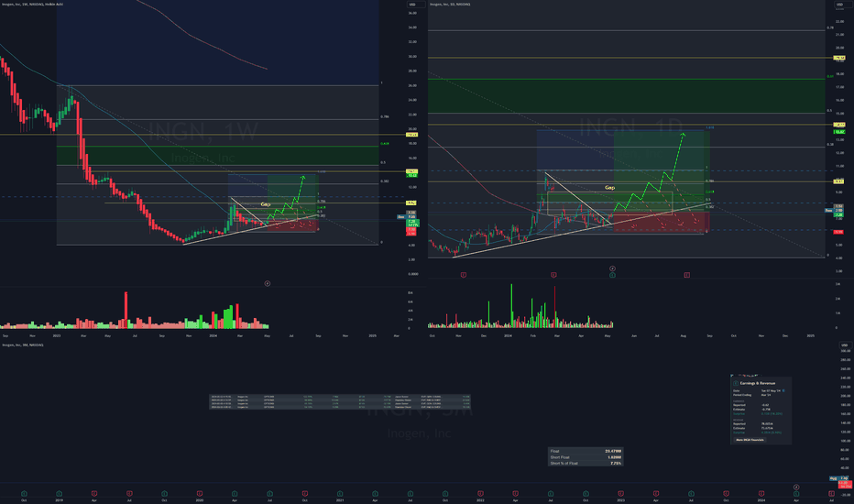This screenshot has width=854, height=504.
Task: Open earnings marker above 2023 on 3M chart
Action: [621, 494]
